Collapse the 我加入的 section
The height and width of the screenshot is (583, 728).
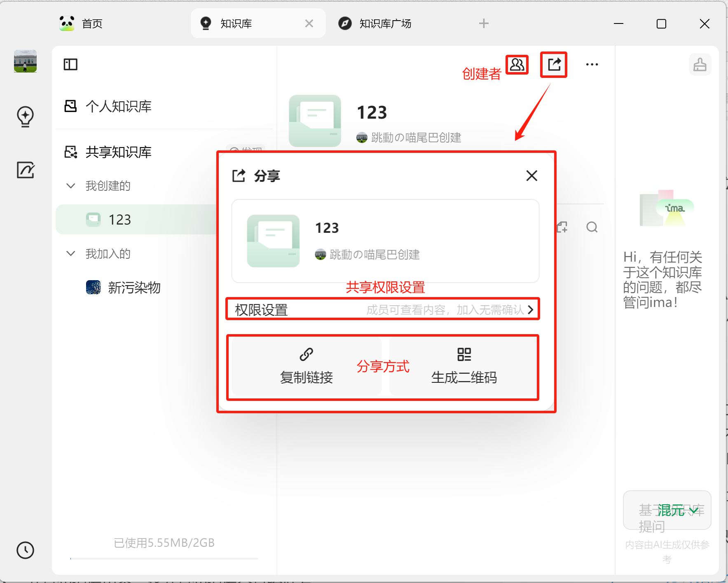[70, 254]
